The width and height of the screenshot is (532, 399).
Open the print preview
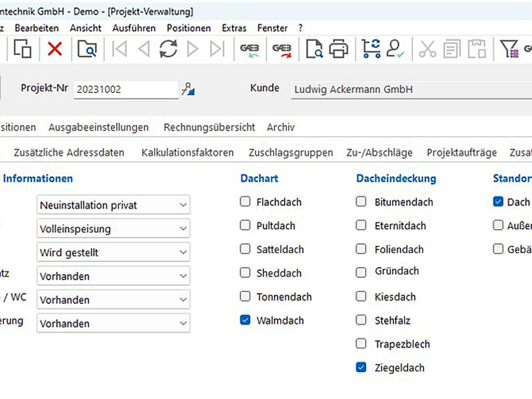314,49
